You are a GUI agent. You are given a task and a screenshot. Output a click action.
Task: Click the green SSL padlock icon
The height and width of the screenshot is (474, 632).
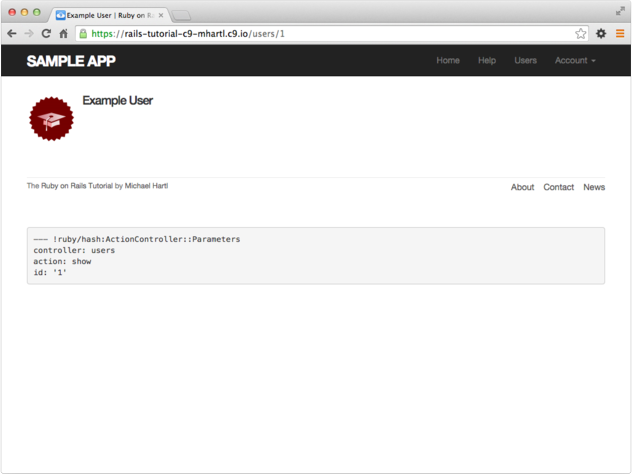[x=83, y=33]
